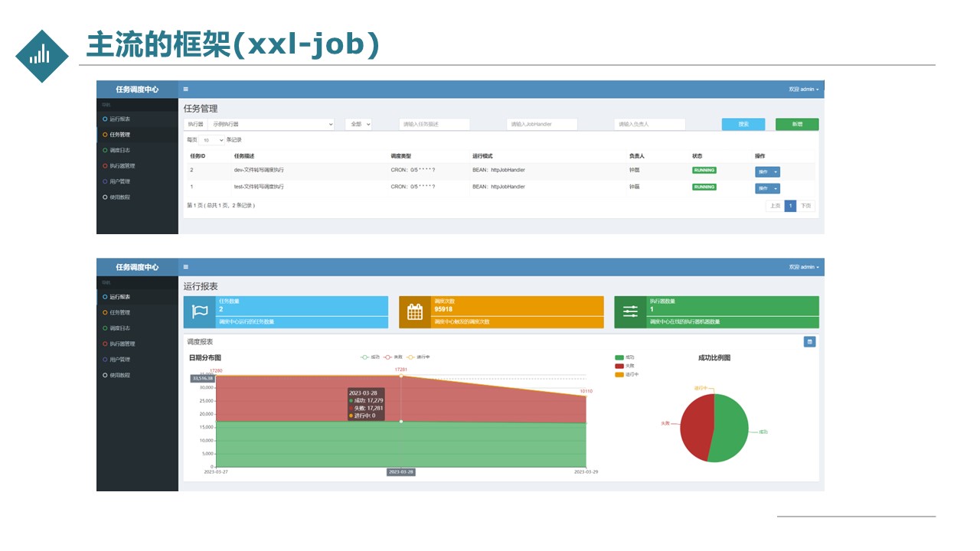Click hamburger menu icon in top task management panel
The image size is (980, 551).
point(185,90)
